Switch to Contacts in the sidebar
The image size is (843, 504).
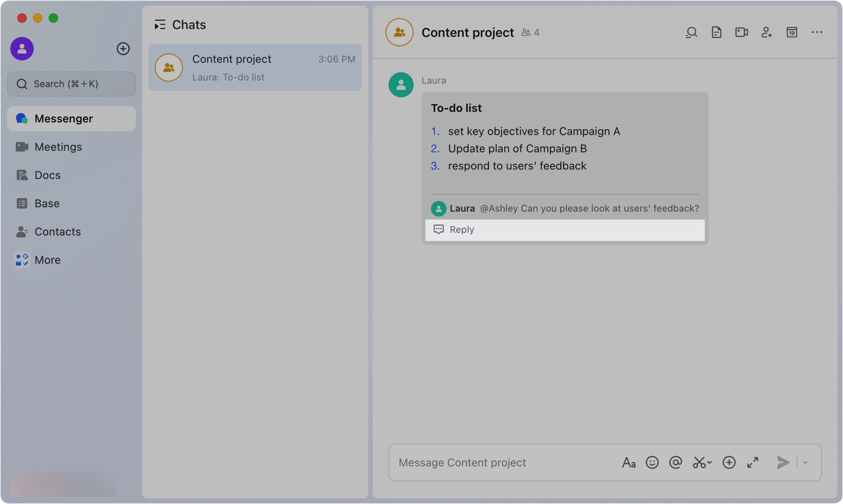[58, 232]
